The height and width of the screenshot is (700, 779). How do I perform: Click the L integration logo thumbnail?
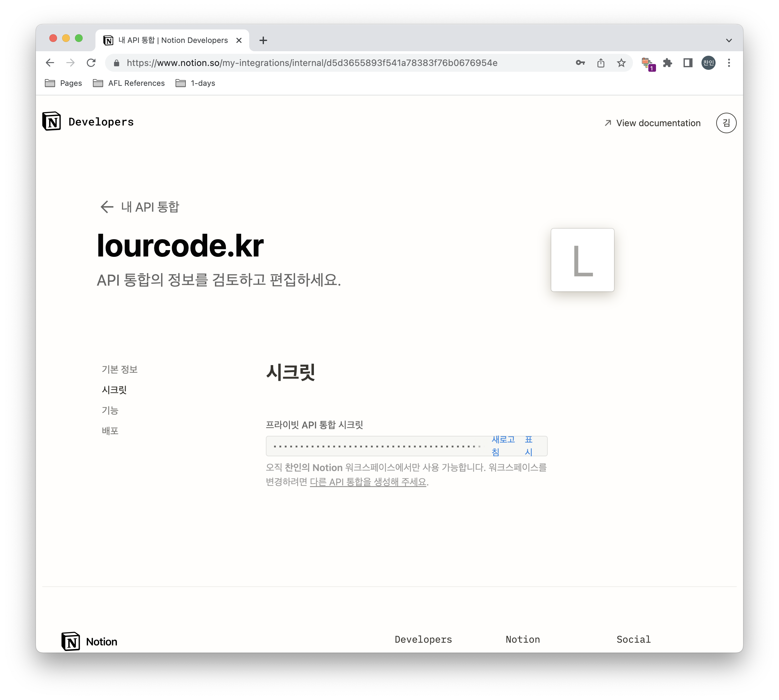582,260
